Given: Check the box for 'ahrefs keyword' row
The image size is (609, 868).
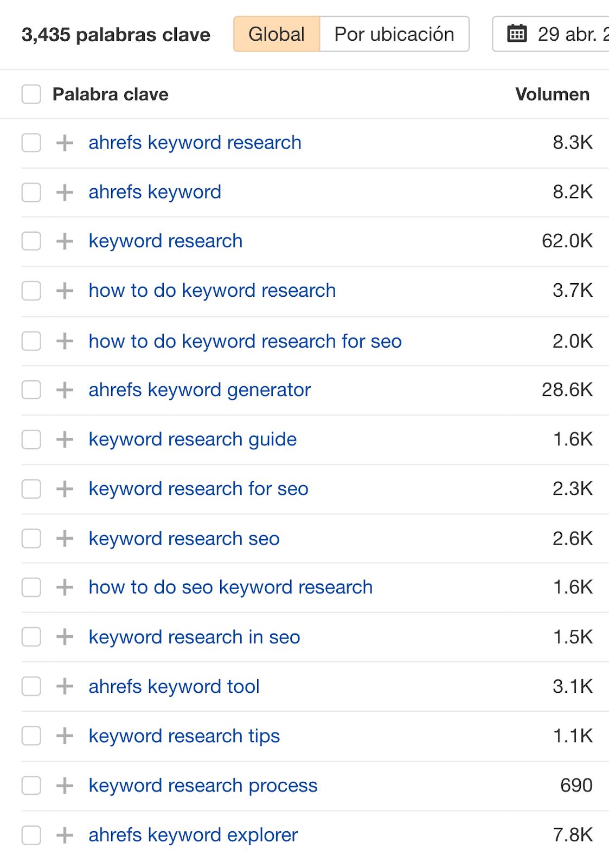Looking at the screenshot, I should click(31, 192).
